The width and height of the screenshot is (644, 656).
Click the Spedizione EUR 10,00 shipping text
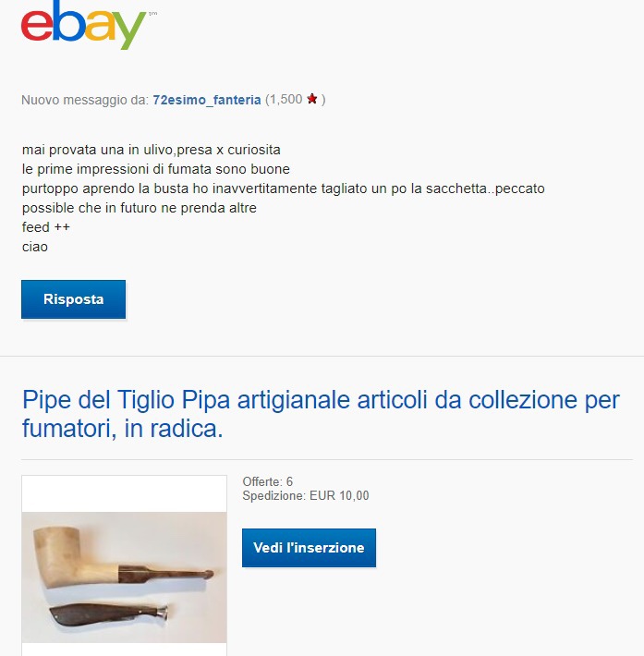point(306,496)
